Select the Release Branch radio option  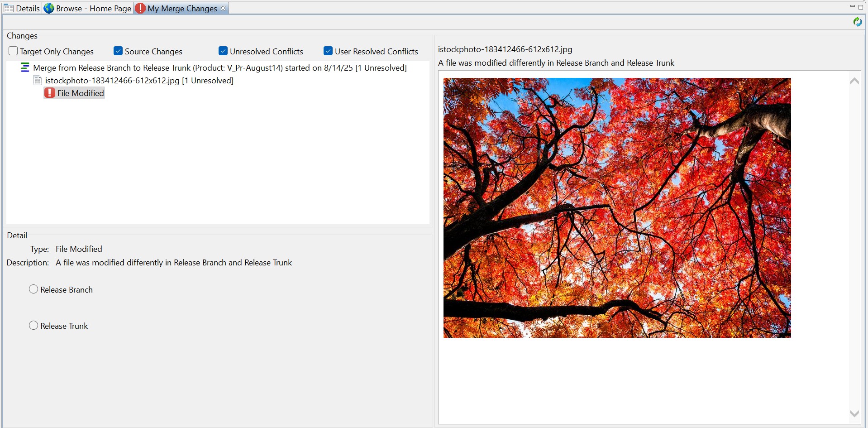[x=33, y=289]
